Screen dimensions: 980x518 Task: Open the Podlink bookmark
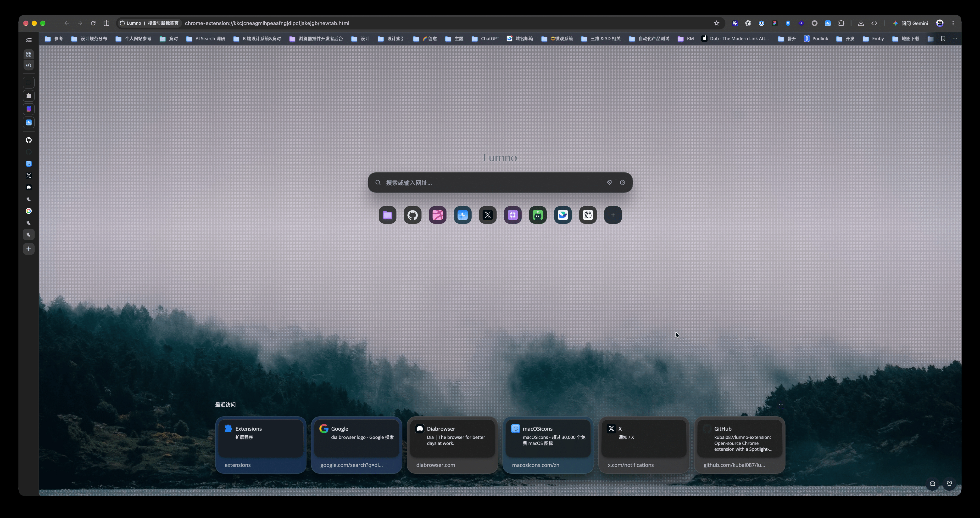coord(816,39)
